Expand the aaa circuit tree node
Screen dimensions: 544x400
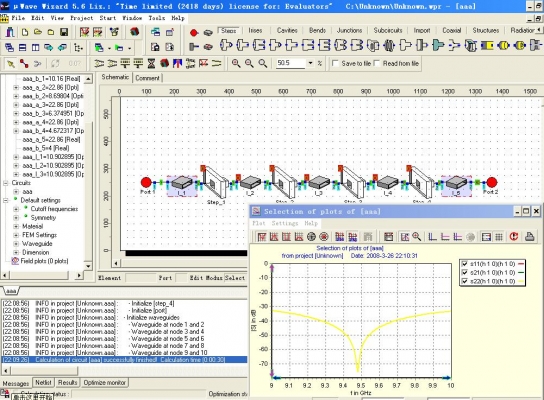point(16,192)
